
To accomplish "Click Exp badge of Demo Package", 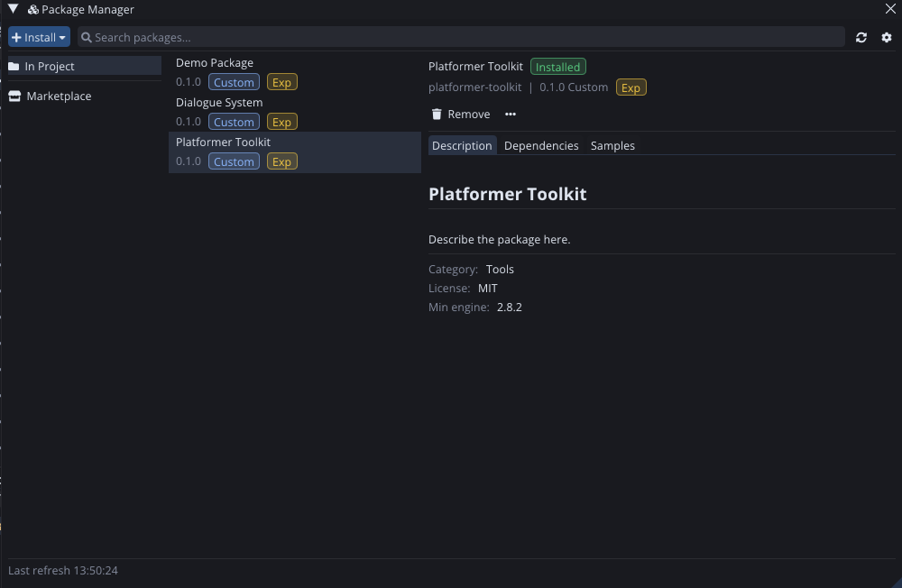I will point(281,82).
